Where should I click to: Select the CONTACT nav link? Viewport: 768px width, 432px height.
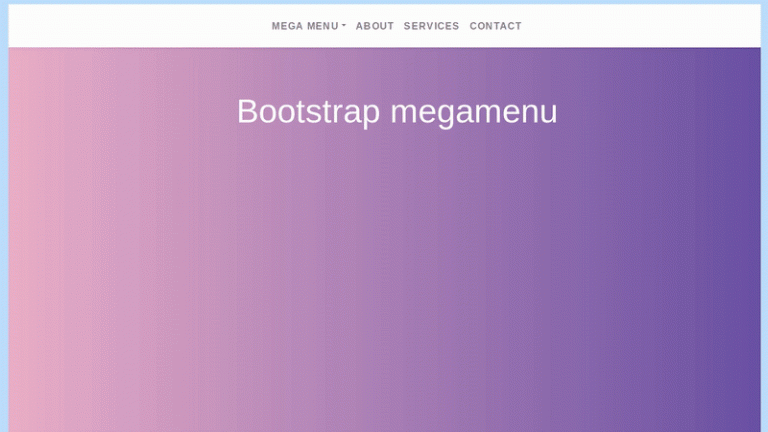495,26
